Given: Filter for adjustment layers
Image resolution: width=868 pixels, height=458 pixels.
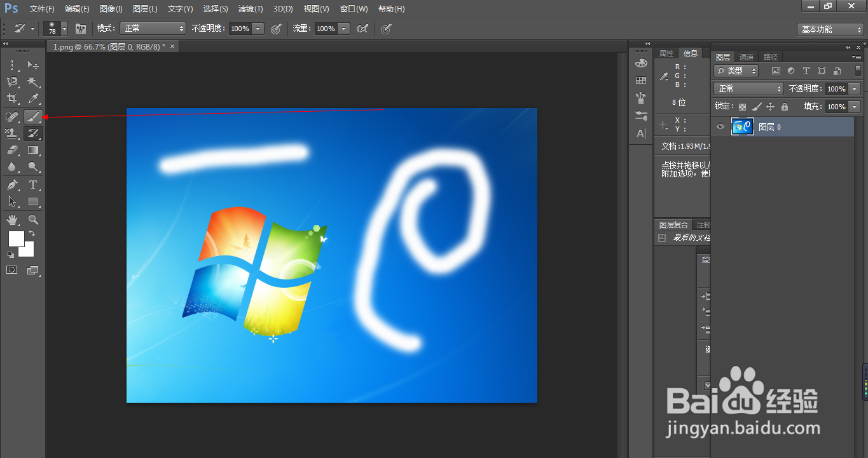Looking at the screenshot, I should [790, 71].
